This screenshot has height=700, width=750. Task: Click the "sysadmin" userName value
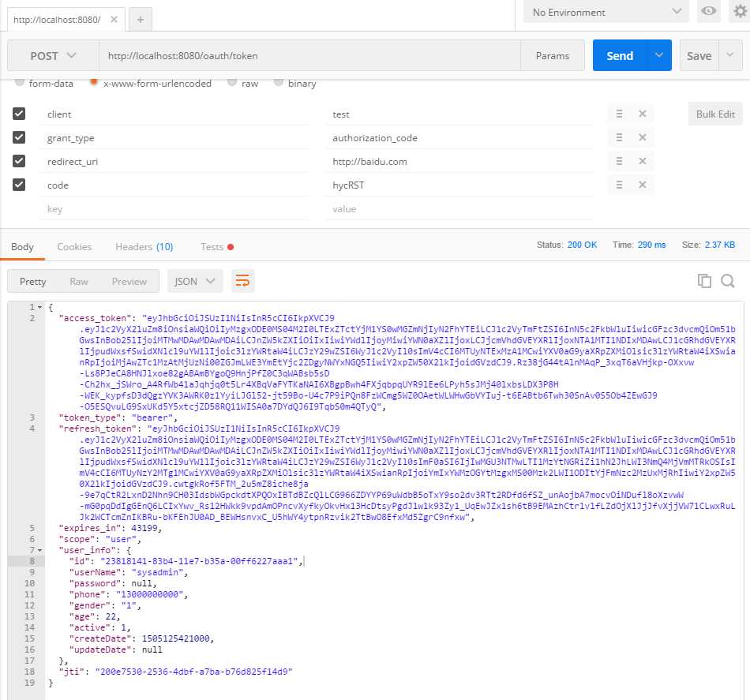(157, 572)
